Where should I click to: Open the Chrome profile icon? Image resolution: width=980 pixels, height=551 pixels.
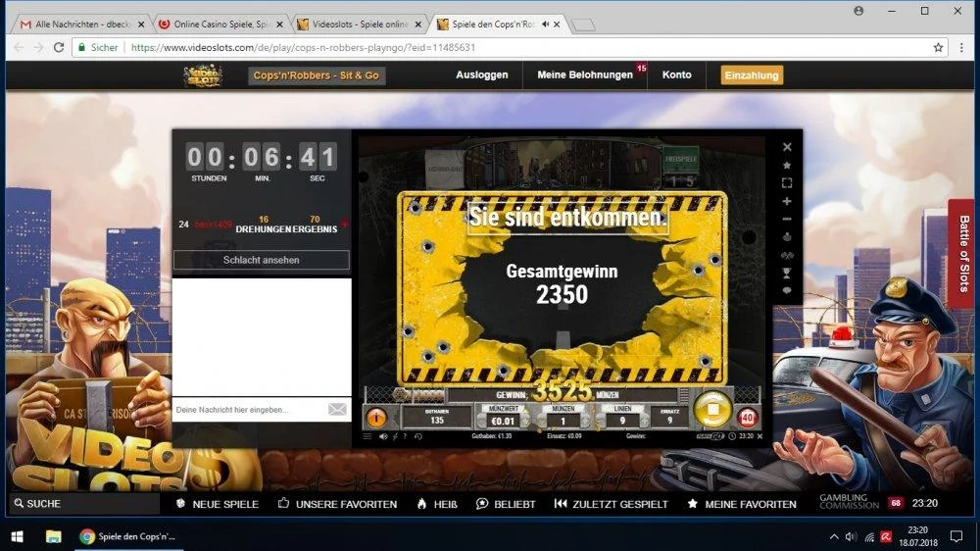coord(858,11)
